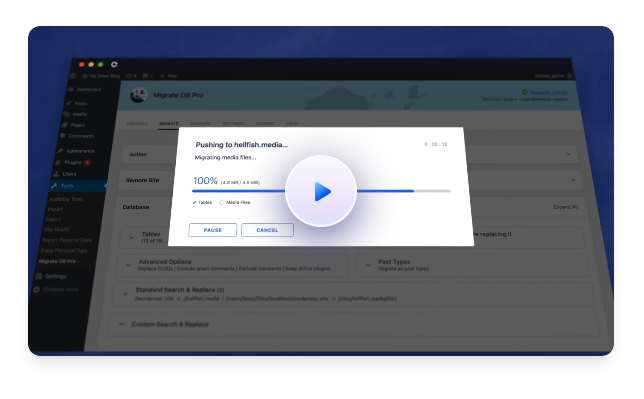Click the Users icon in sidebar

click(x=56, y=174)
